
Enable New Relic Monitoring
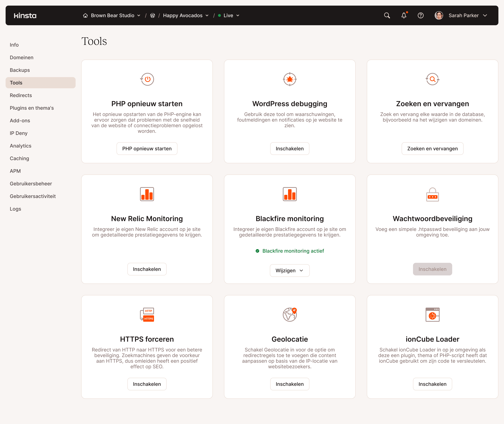tap(147, 269)
